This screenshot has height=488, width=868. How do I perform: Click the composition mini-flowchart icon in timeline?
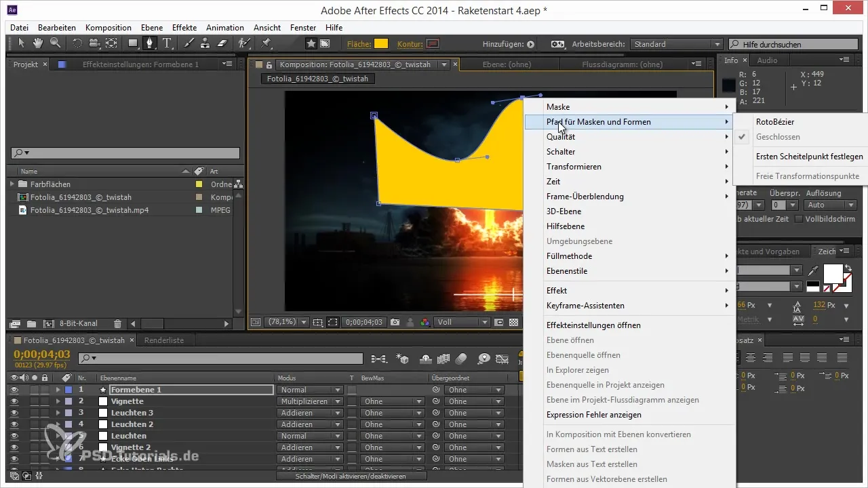pyautogui.click(x=379, y=358)
